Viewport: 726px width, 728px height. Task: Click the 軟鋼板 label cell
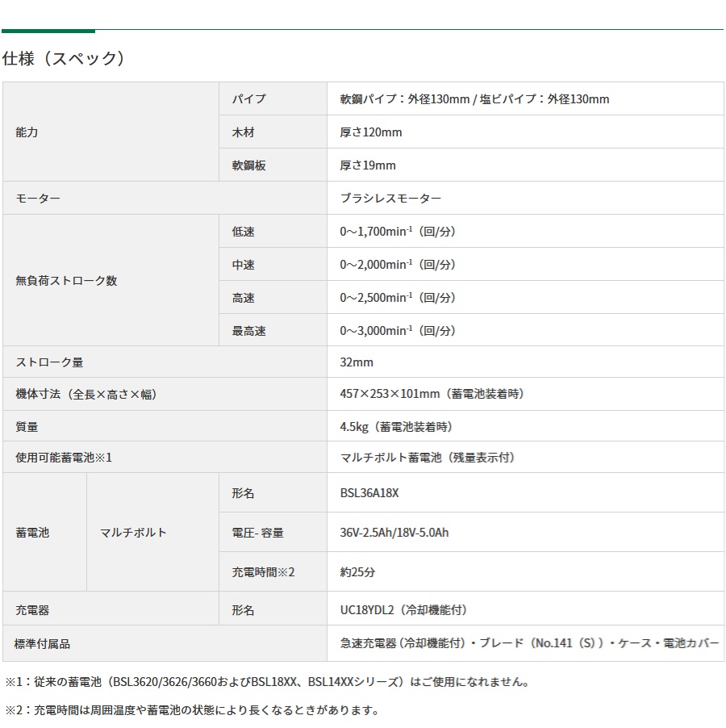273,165
